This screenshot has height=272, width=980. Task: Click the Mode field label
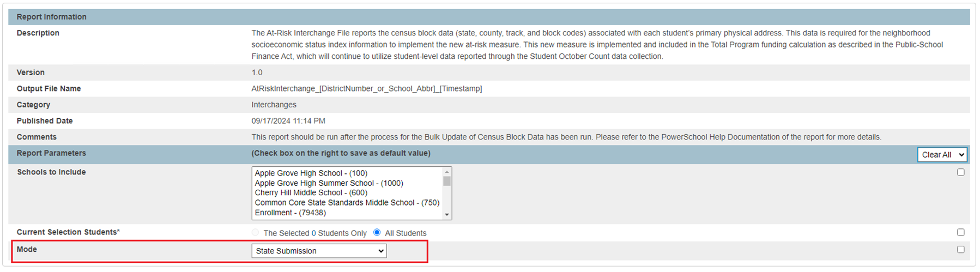click(27, 249)
